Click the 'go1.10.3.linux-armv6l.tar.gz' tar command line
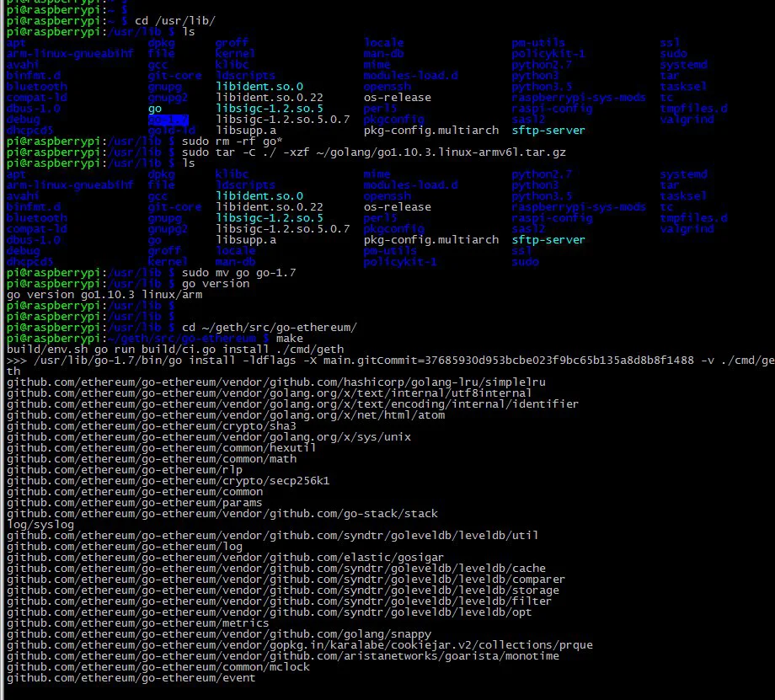 [x=374, y=152]
